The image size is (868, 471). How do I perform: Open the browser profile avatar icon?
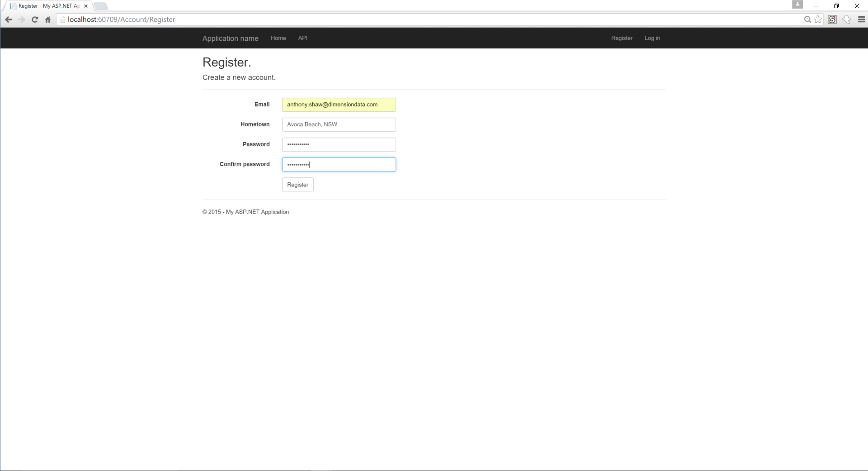tap(798, 5)
